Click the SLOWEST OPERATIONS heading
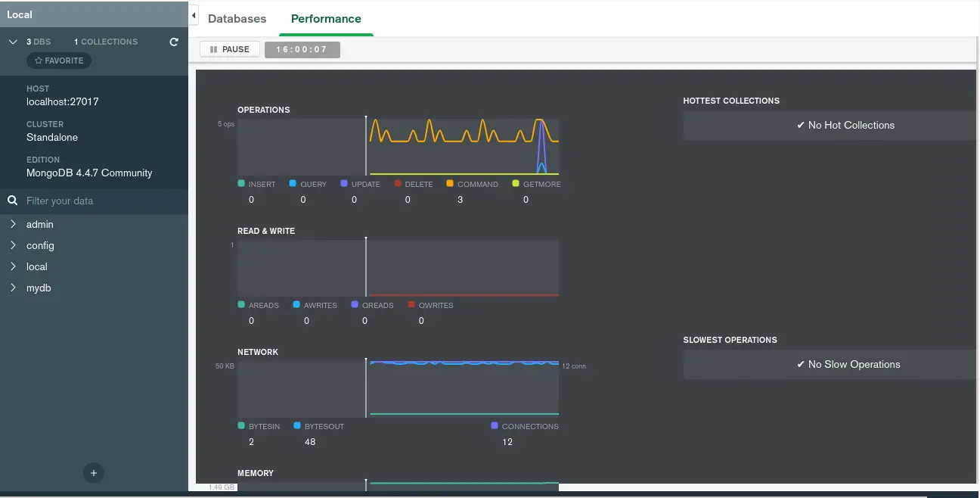Viewport: 980px width, 498px height. [x=730, y=340]
